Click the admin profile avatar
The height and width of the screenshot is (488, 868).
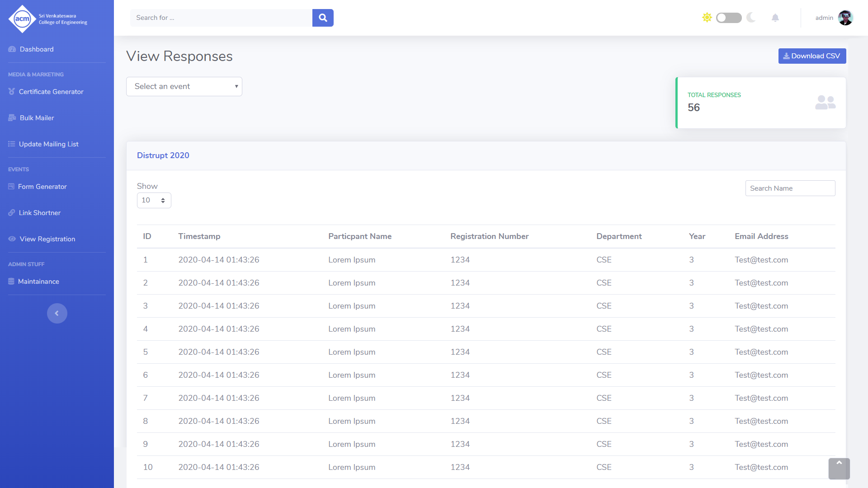click(845, 18)
